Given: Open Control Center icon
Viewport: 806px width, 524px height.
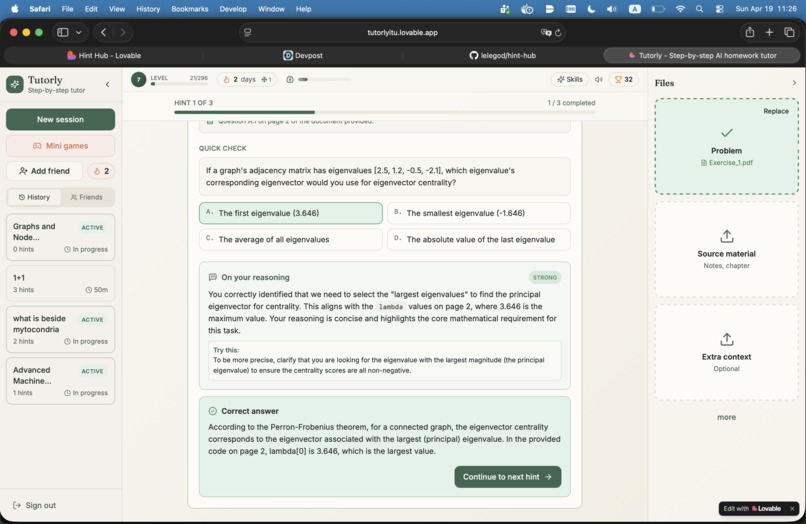Looking at the screenshot, I should (x=720, y=9).
